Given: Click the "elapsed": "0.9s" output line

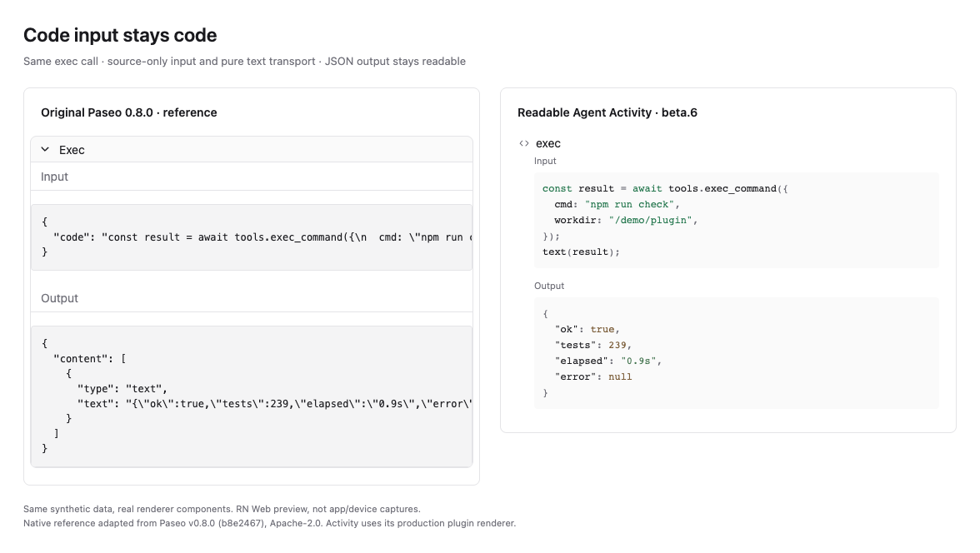Looking at the screenshot, I should pyautogui.click(x=608, y=361).
